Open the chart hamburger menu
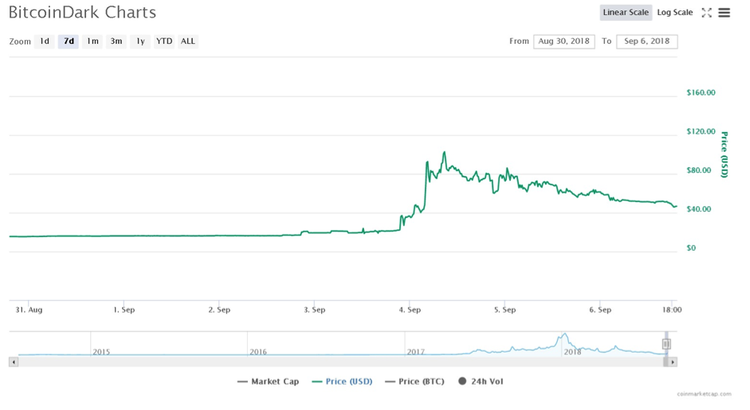 click(724, 13)
